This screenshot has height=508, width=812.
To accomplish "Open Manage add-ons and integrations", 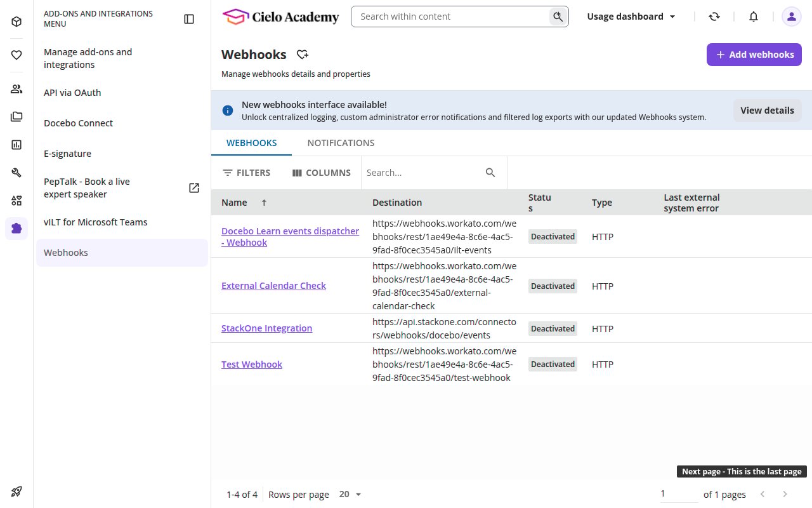I will pos(122,58).
